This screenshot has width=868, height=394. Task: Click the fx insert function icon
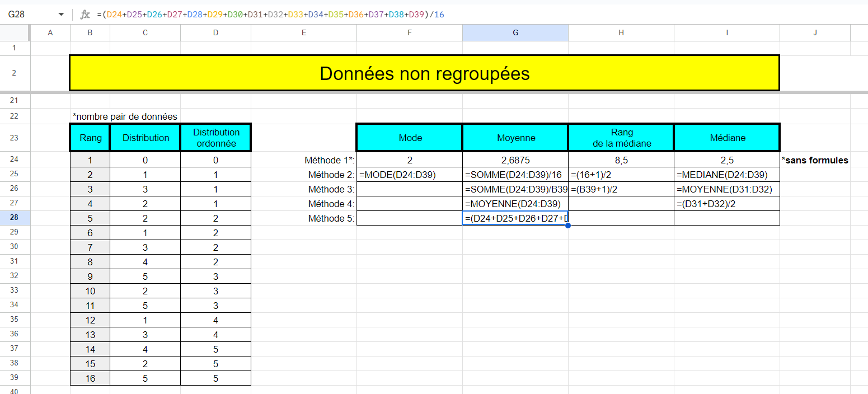point(85,14)
